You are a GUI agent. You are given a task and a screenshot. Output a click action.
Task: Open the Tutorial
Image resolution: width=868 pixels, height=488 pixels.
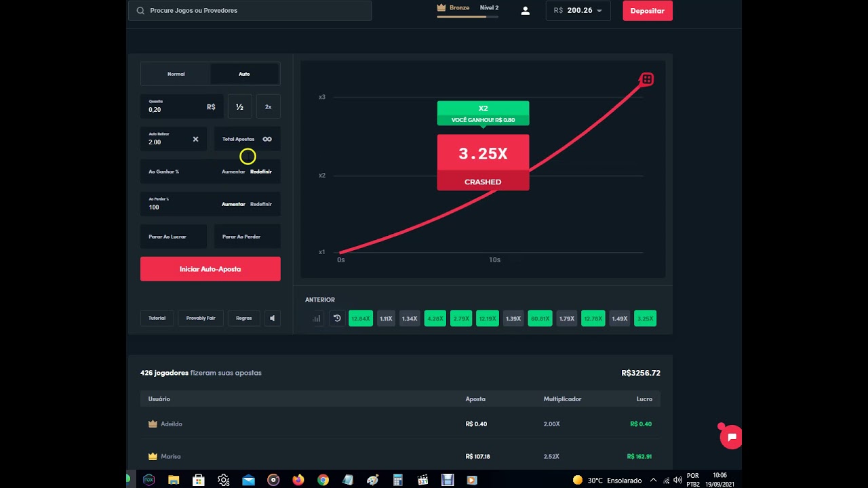point(157,318)
